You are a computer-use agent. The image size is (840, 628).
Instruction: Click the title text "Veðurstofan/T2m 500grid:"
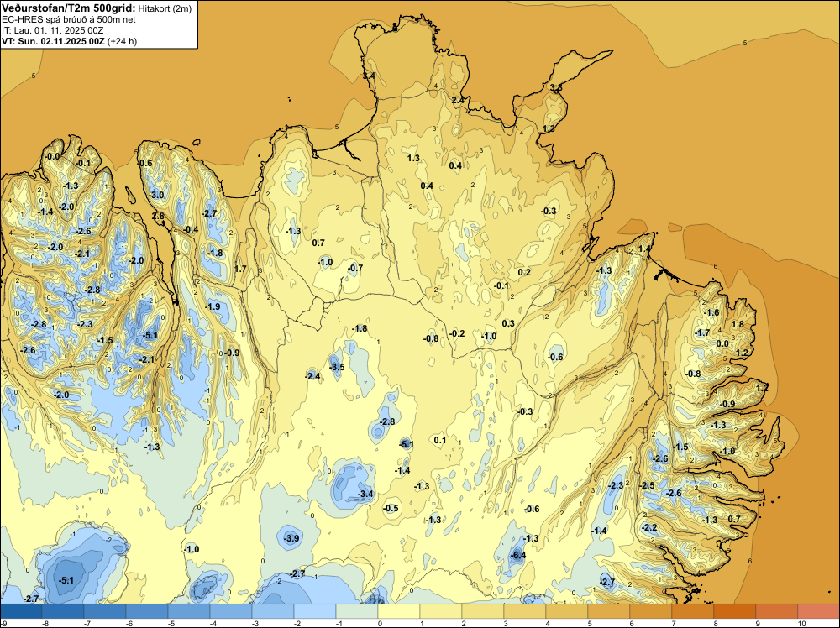pyautogui.click(x=69, y=8)
